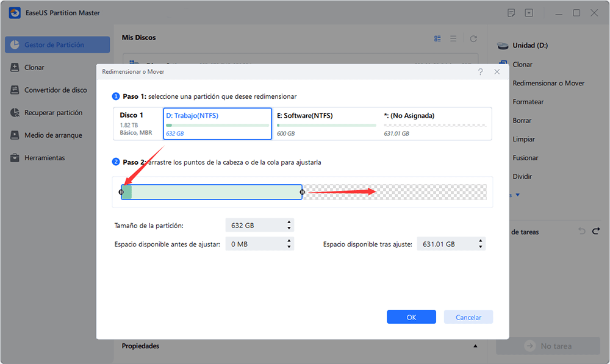Increase Tamaño de la partición value

point(289,223)
